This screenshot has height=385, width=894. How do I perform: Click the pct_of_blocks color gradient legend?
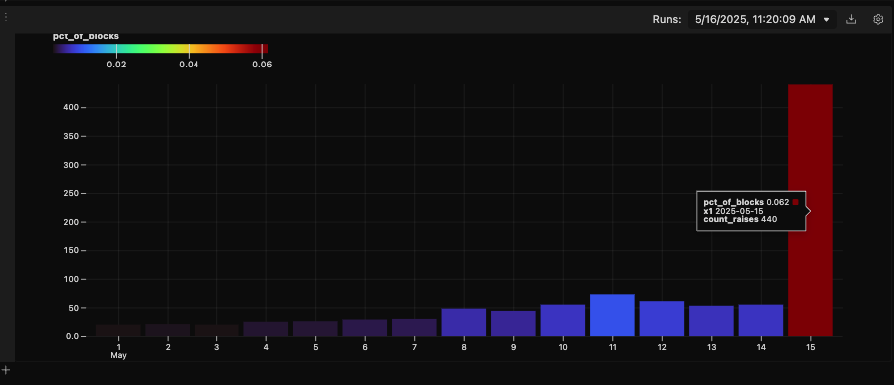pyautogui.click(x=160, y=49)
